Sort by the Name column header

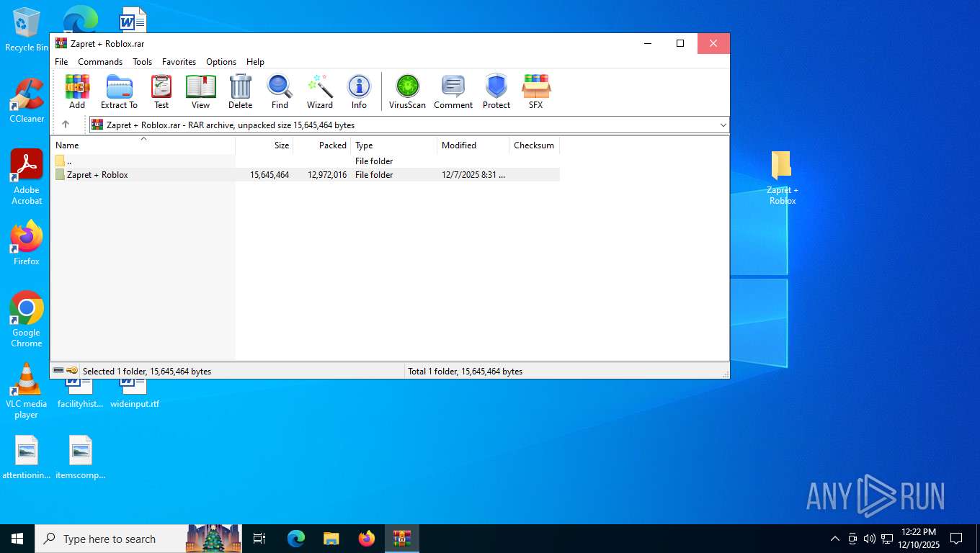pos(143,145)
